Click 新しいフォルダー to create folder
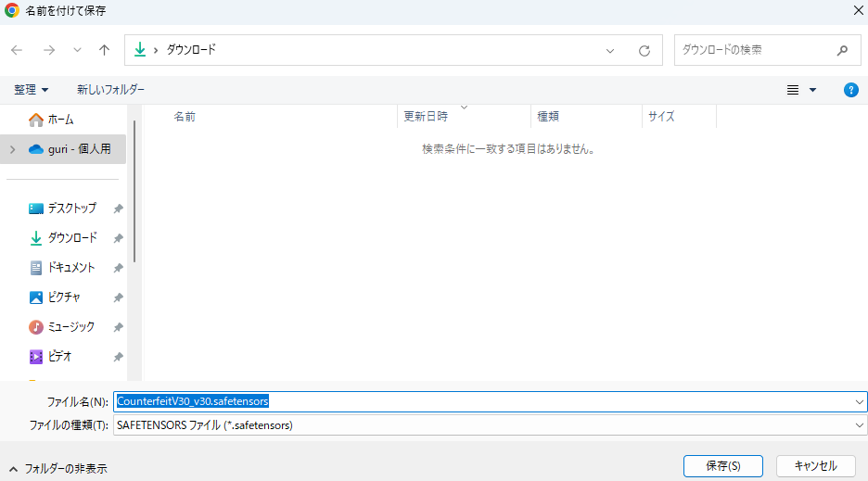The height and width of the screenshot is (481, 868). click(x=110, y=90)
